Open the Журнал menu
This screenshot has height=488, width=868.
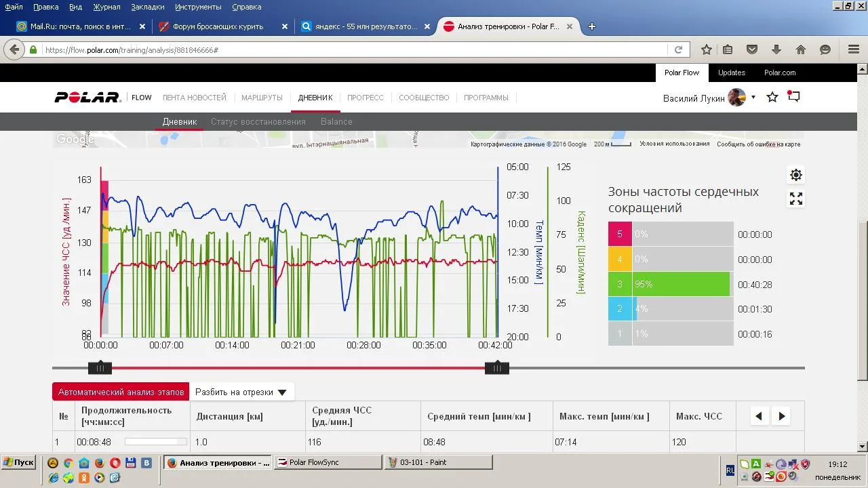[x=106, y=7]
